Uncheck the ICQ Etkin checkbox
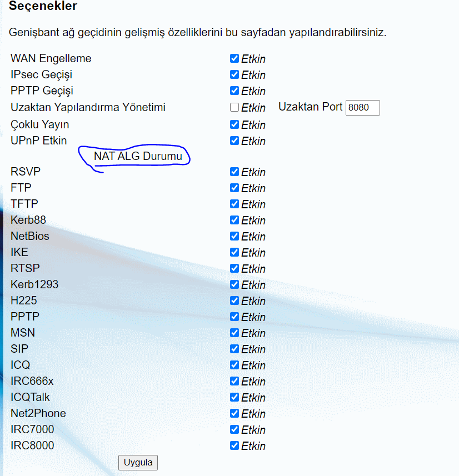Image resolution: width=459 pixels, height=476 pixels. 234,364
